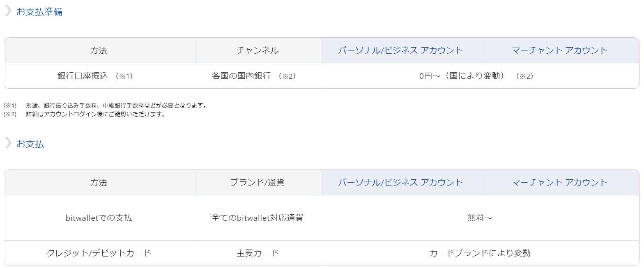
Task: Click the chevron icon beside お支払準備 heading
Action: click(x=8, y=11)
